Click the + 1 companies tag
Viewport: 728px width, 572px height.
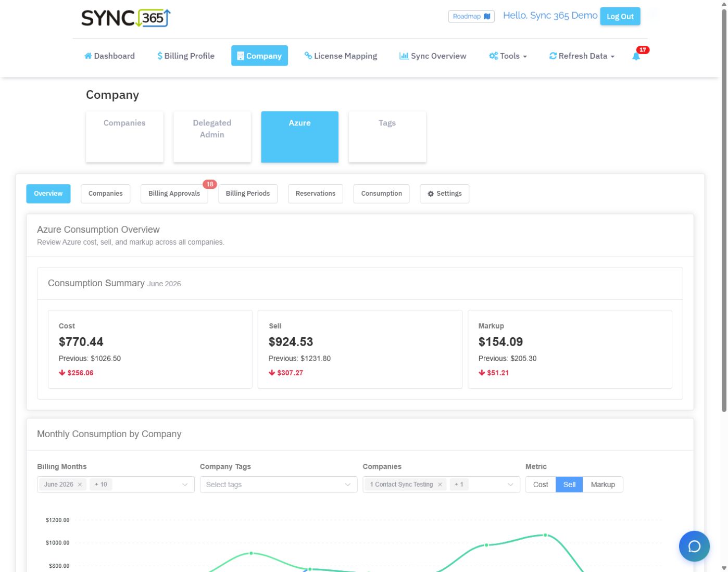(459, 485)
